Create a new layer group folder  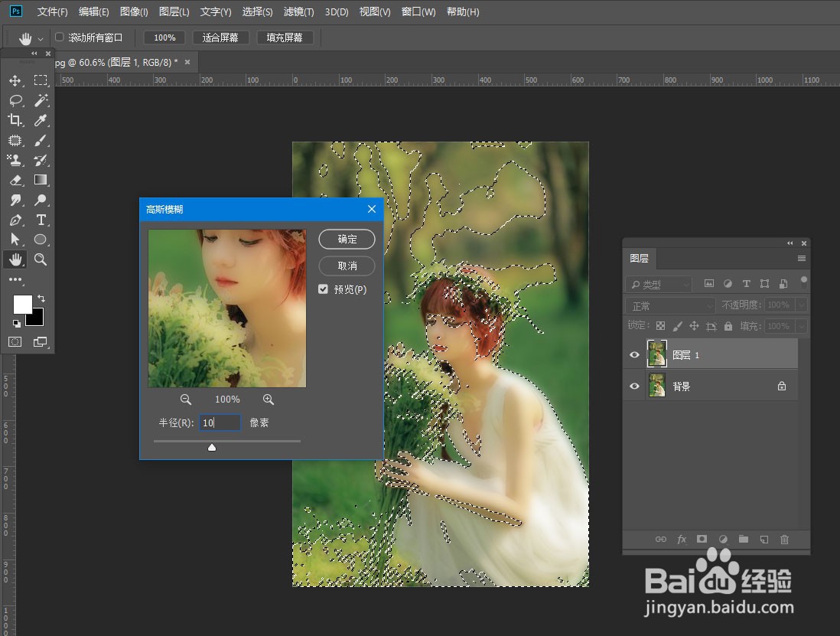coord(743,539)
